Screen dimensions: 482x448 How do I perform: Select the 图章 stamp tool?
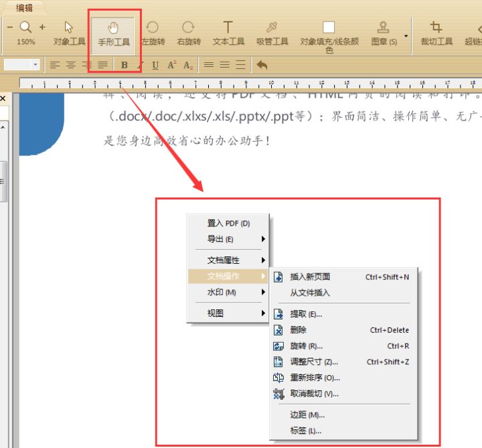384,34
